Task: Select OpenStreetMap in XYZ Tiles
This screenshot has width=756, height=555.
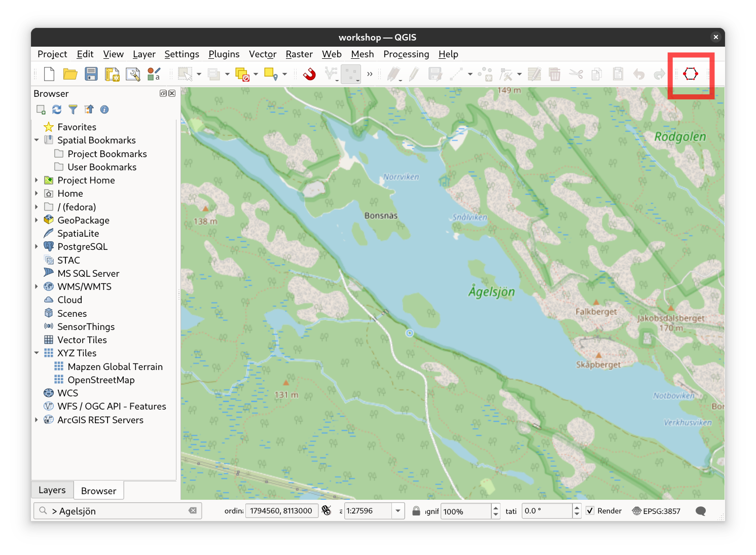Action: pyautogui.click(x=101, y=380)
